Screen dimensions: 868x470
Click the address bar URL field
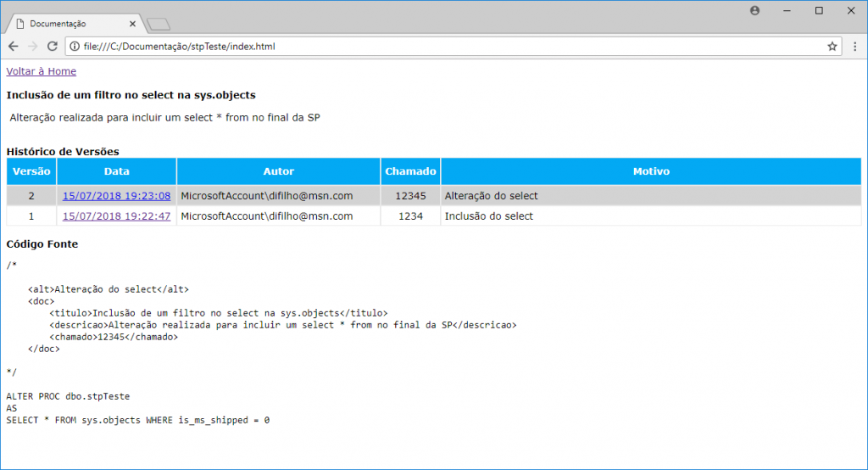[x=424, y=47]
